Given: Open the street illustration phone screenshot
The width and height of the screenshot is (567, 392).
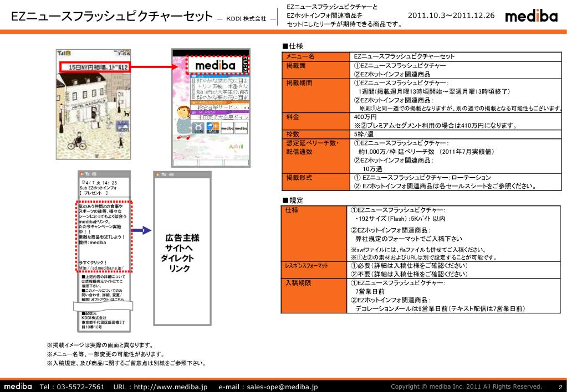Looking at the screenshot, I should pos(93,104).
